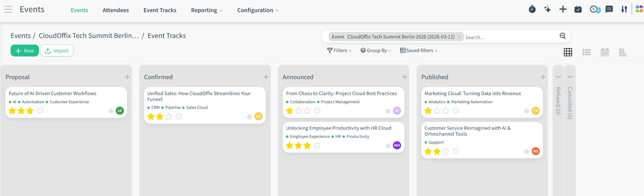Expand the Saved filters dropdown

coord(419,50)
